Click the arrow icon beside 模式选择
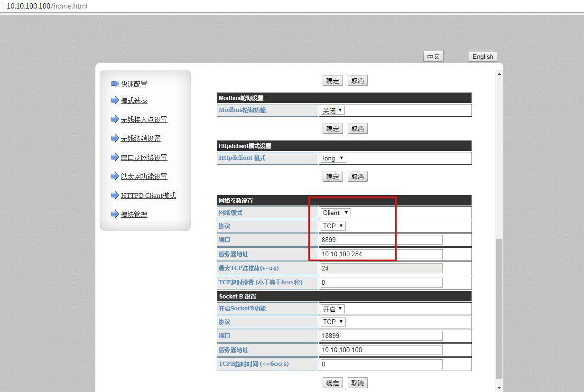Viewport: 584px width, 392px height. click(x=115, y=101)
